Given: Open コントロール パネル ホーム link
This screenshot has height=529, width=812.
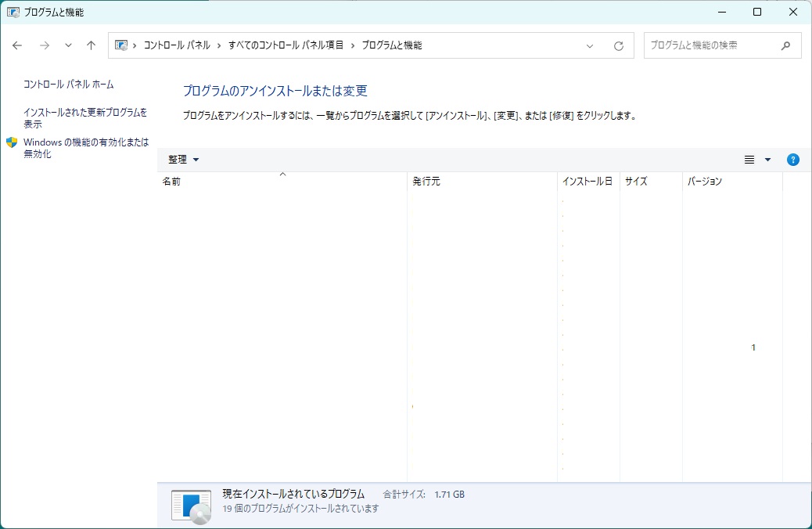Looking at the screenshot, I should pos(68,84).
